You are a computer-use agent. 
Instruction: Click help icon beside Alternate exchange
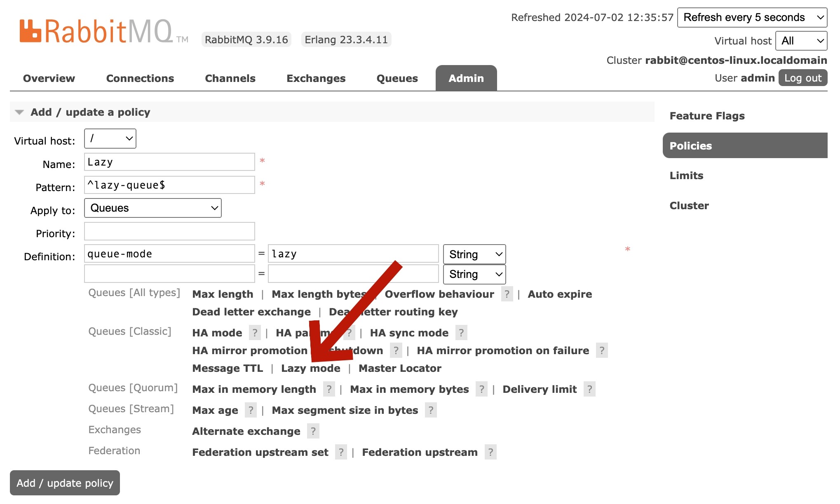click(x=313, y=431)
